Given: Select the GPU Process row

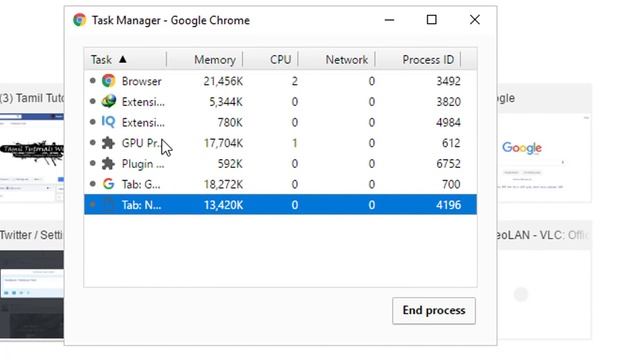Looking at the screenshot, I should [x=280, y=143].
